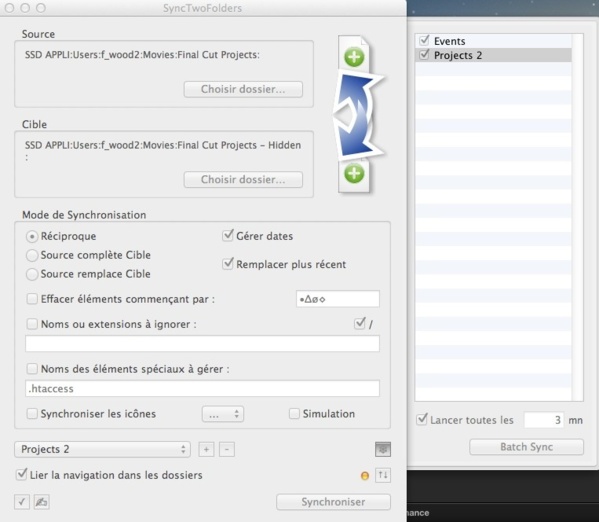Click the batch list vertical scrollbar

(x=577, y=217)
